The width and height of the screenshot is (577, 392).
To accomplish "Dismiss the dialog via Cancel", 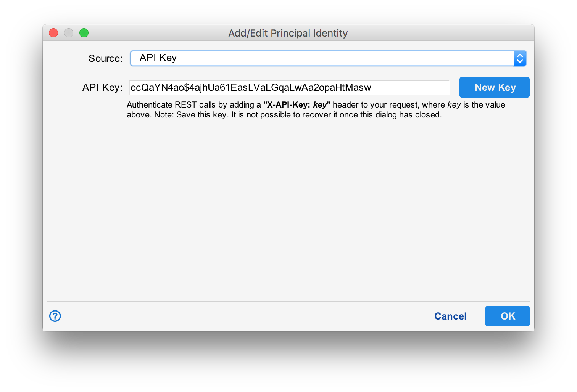I will 450,316.
